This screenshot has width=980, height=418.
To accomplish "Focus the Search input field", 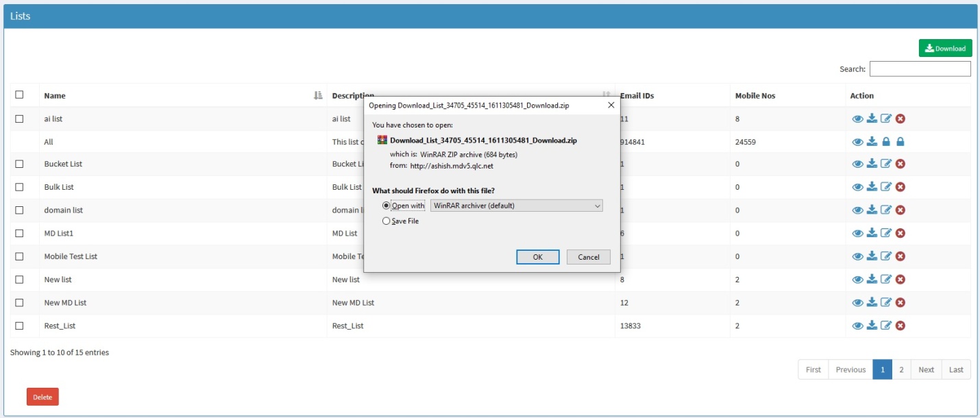I will coord(920,69).
